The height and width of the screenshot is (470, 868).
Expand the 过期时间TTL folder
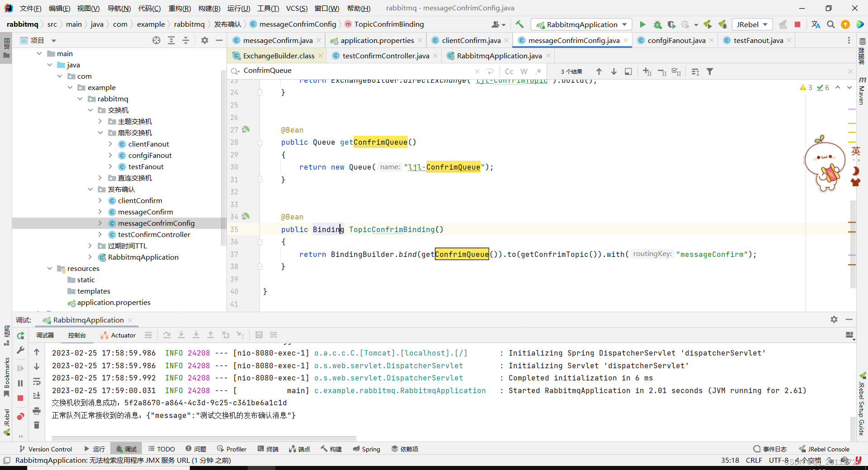click(x=90, y=246)
